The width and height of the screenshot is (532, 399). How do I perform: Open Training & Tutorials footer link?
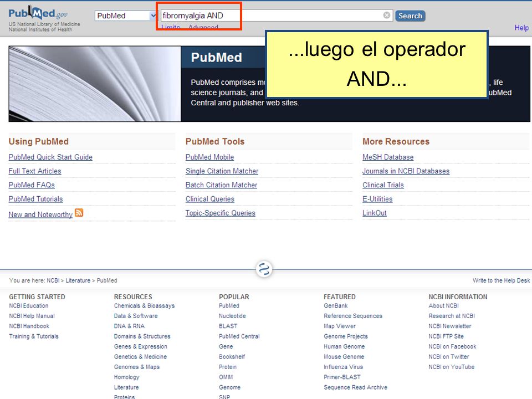(34, 336)
